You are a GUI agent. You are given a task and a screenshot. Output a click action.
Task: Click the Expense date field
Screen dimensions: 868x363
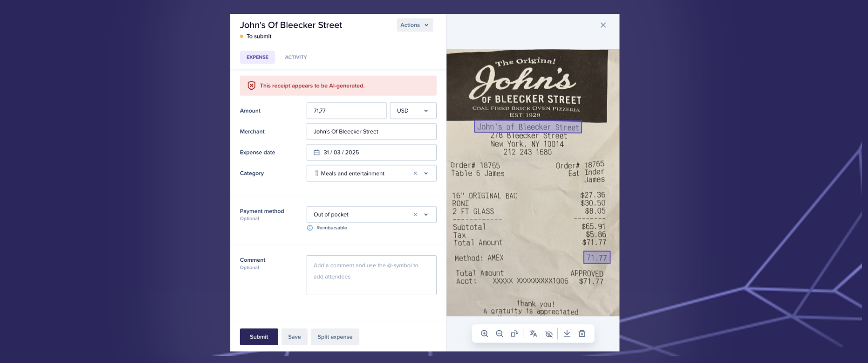pos(371,152)
